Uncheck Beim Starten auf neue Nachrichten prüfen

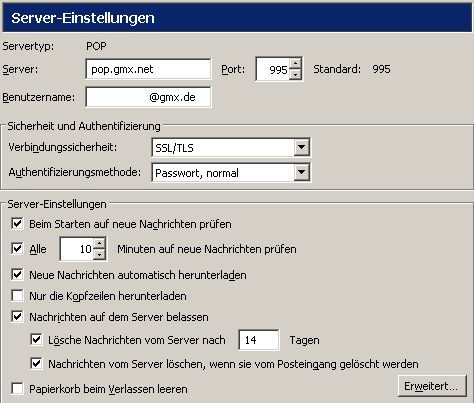[x=17, y=224]
